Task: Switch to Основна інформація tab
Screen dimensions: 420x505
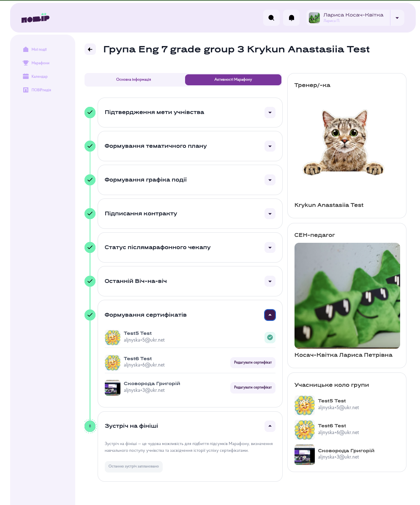Action: (134, 79)
